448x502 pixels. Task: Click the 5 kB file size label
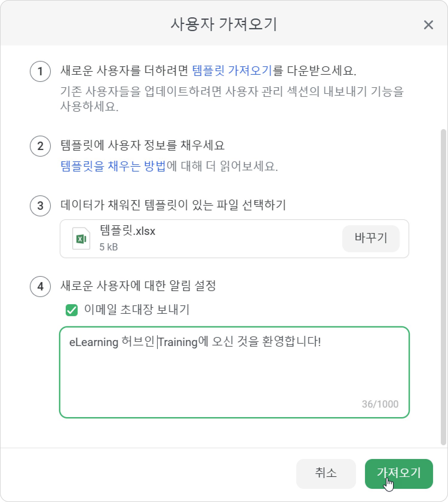tap(109, 247)
